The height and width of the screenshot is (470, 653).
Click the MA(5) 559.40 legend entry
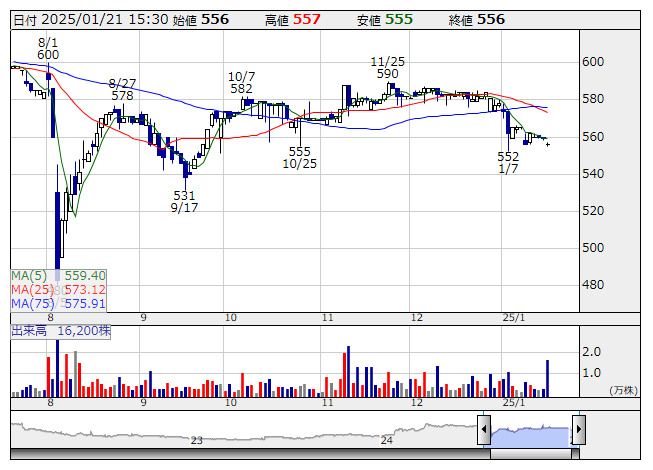[58, 276]
